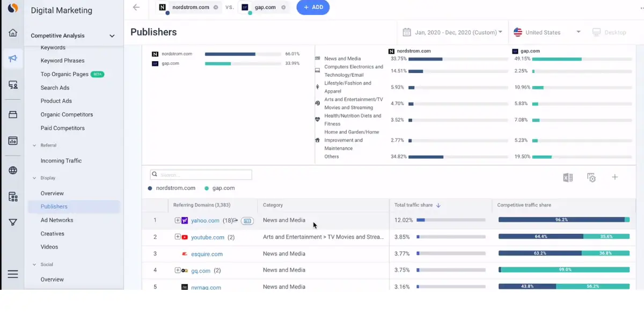Export table to Excel
The width and height of the screenshot is (644, 322).
(x=568, y=178)
